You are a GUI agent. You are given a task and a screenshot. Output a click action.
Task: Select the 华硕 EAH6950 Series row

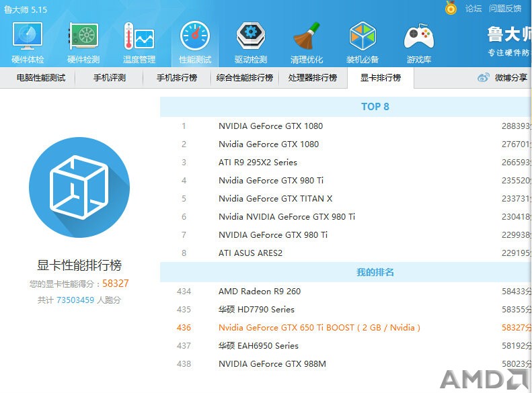pos(346,346)
